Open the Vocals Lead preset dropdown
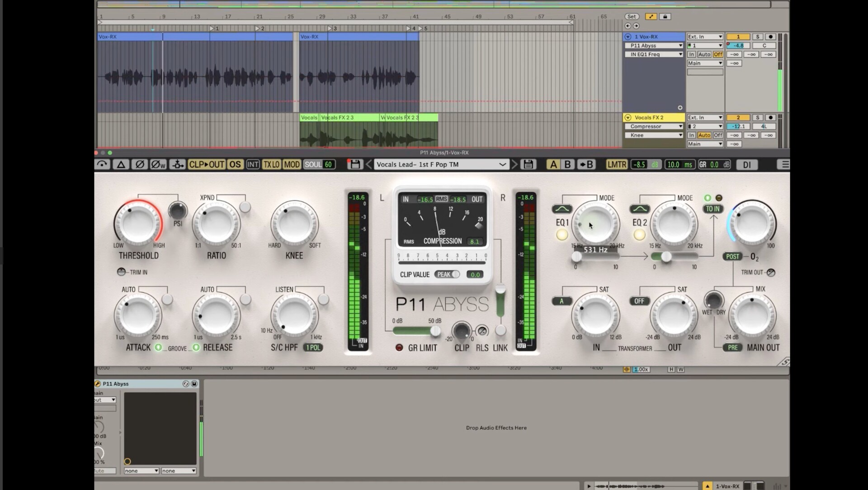The width and height of the screenshot is (868, 490). 441,164
